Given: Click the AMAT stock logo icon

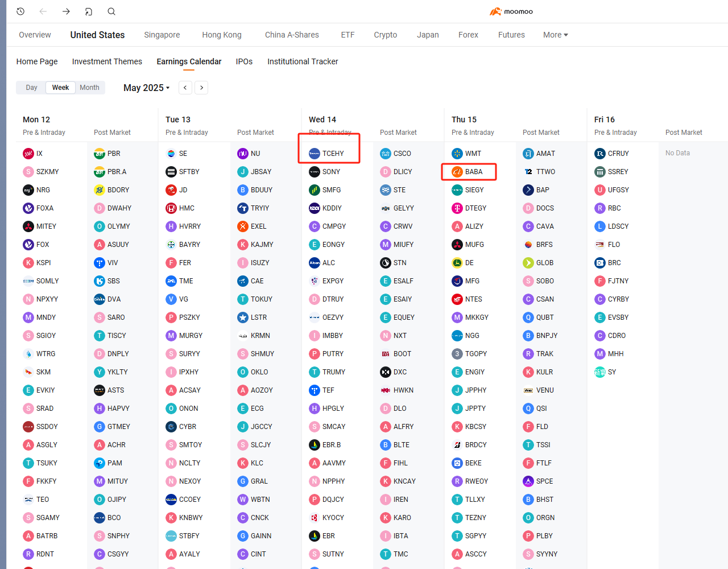Looking at the screenshot, I should (528, 154).
